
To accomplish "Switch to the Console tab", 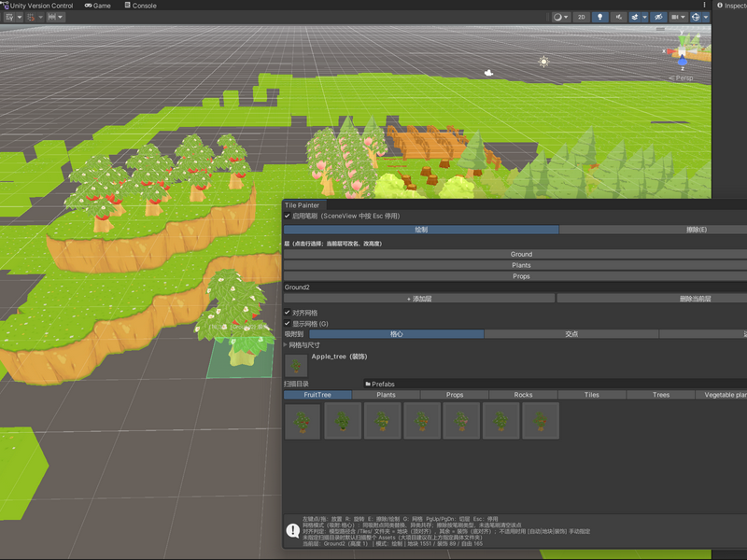I will [x=141, y=6].
